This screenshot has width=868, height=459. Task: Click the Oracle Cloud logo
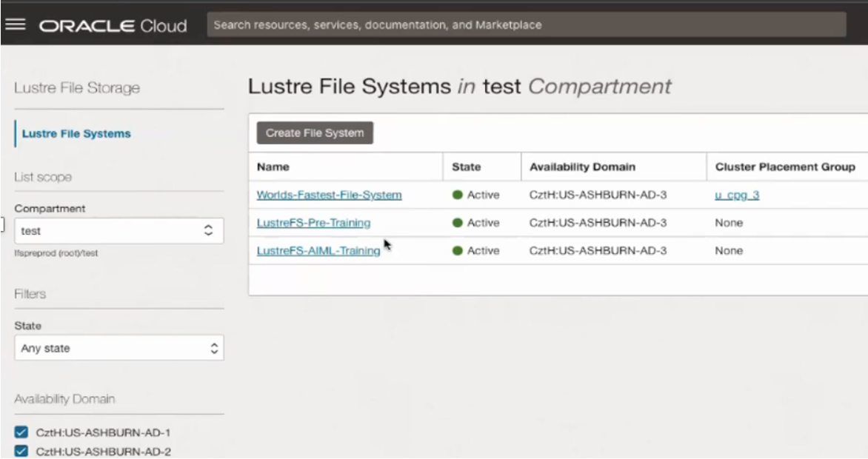(113, 25)
